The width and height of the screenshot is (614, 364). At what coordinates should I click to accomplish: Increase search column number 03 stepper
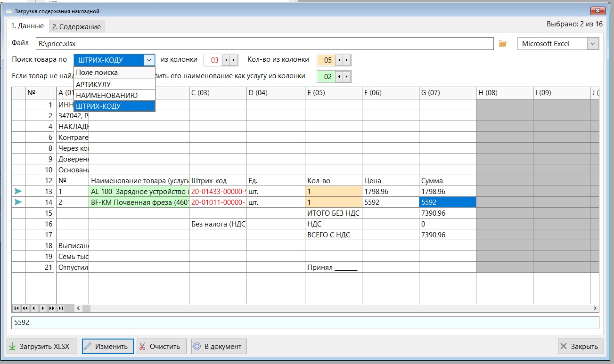[233, 60]
